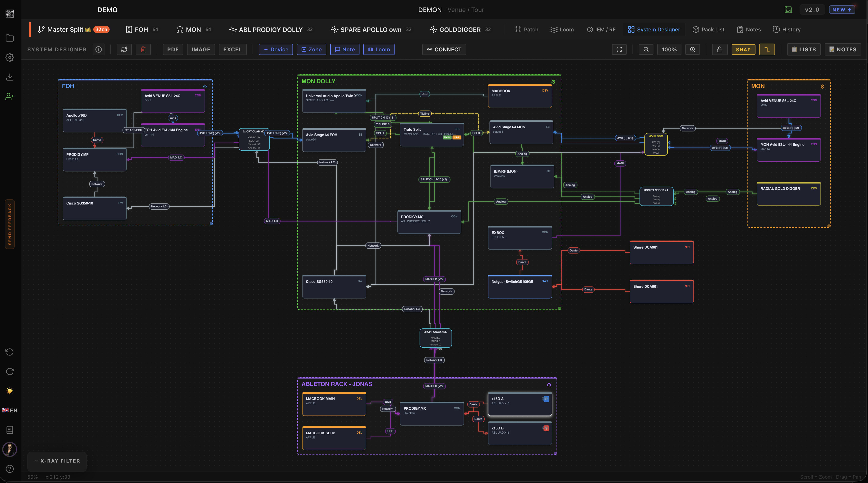Select the MON ITT CROSS XA loom
The image size is (868, 483).
[x=656, y=196]
